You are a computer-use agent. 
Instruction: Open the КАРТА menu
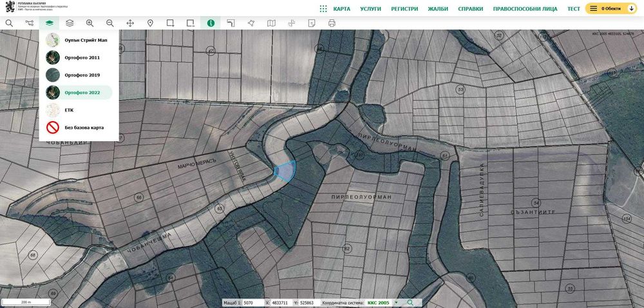[x=341, y=9]
